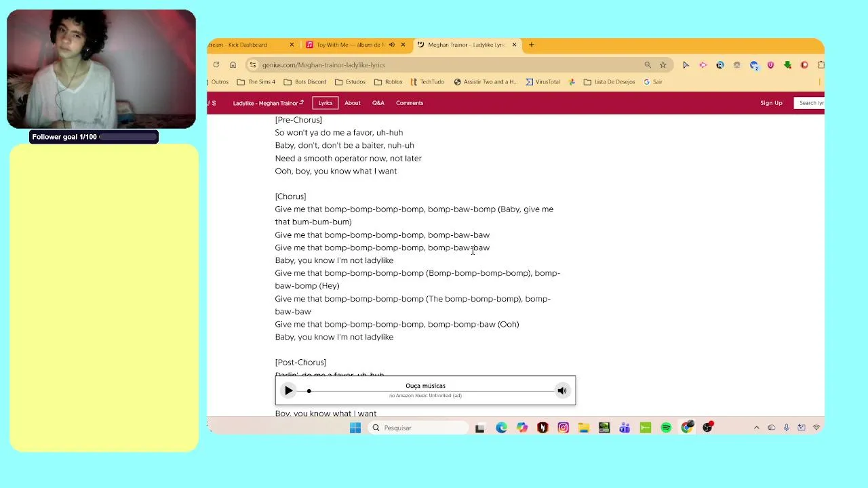Click Ladylike - Meghan Trainor header link

(268, 103)
